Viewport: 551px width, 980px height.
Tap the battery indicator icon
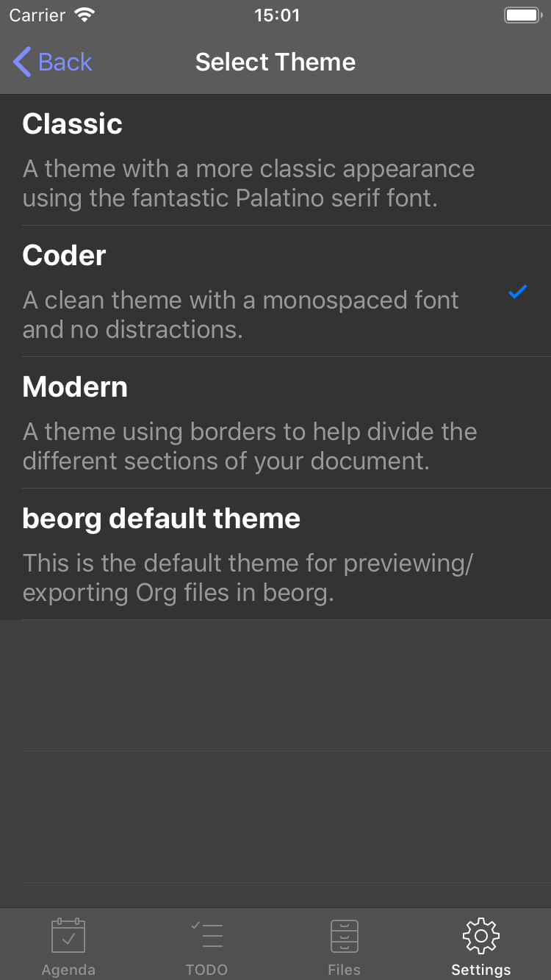[x=522, y=15]
